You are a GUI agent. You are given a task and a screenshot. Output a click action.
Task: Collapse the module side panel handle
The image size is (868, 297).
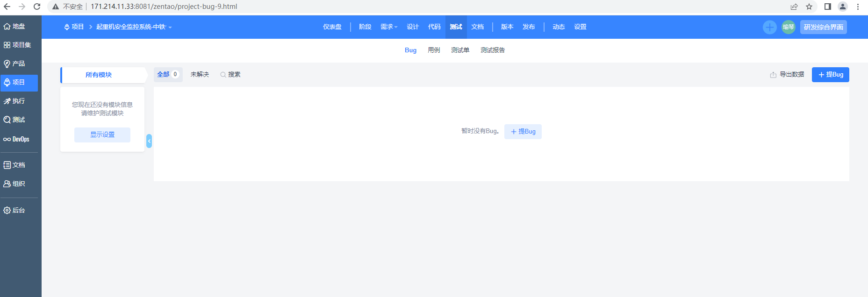[149, 141]
